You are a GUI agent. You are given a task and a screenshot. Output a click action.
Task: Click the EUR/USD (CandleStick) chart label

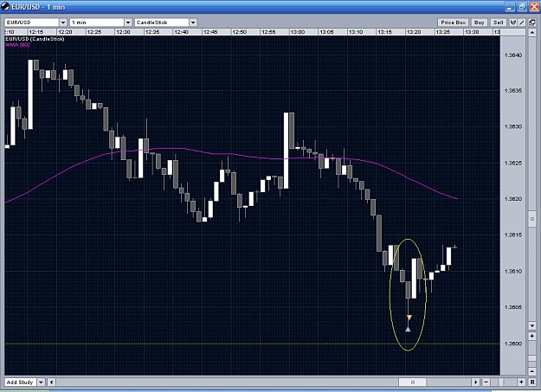35,39
